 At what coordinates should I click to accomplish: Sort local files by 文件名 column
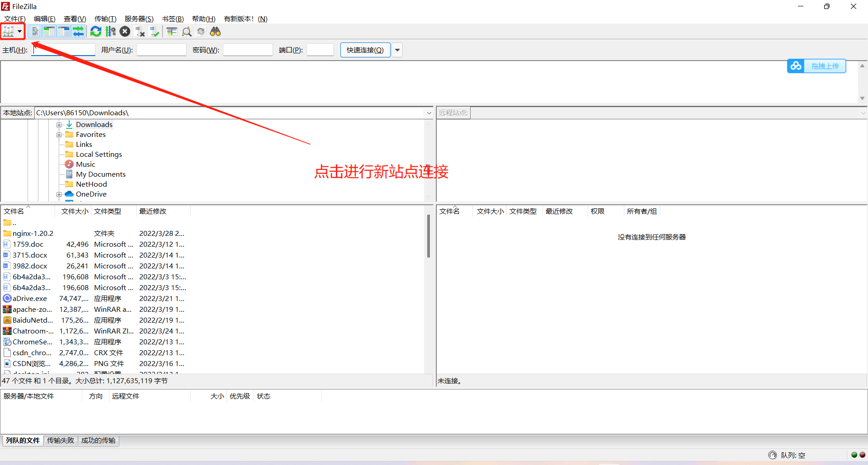(28, 211)
